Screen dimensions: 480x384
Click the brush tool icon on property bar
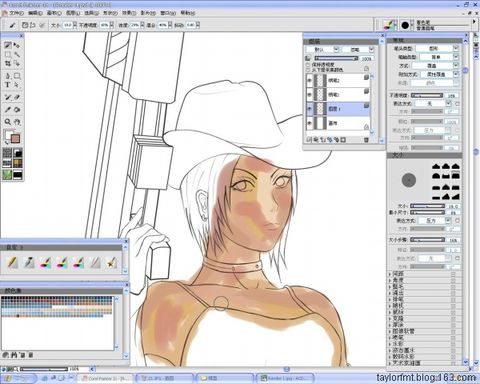12,25
